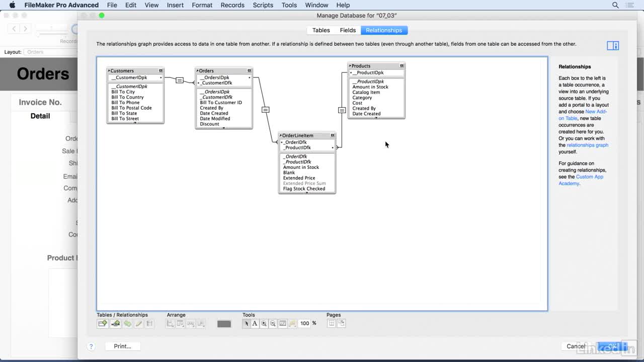This screenshot has width=644, height=362.
Task: Delete selected object using trash icon
Action: pos(149,324)
